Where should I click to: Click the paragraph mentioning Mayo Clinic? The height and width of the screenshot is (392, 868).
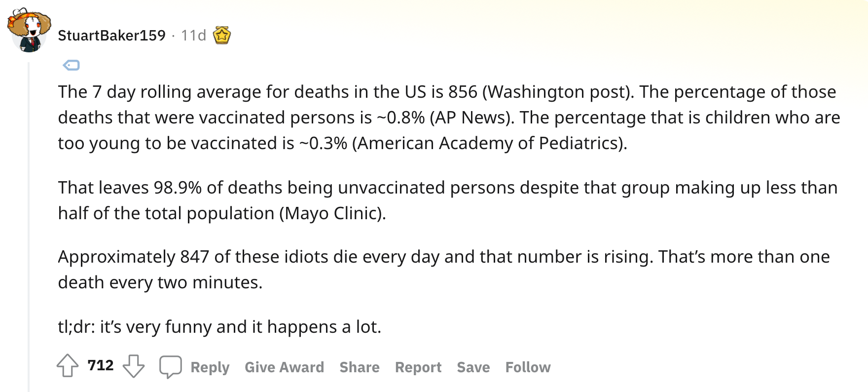[x=448, y=200]
